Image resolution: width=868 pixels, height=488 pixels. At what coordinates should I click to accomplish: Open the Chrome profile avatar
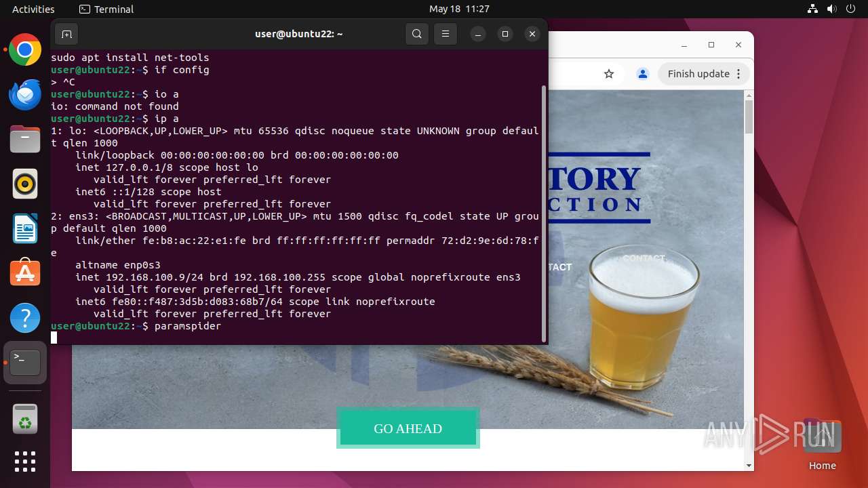(x=643, y=74)
